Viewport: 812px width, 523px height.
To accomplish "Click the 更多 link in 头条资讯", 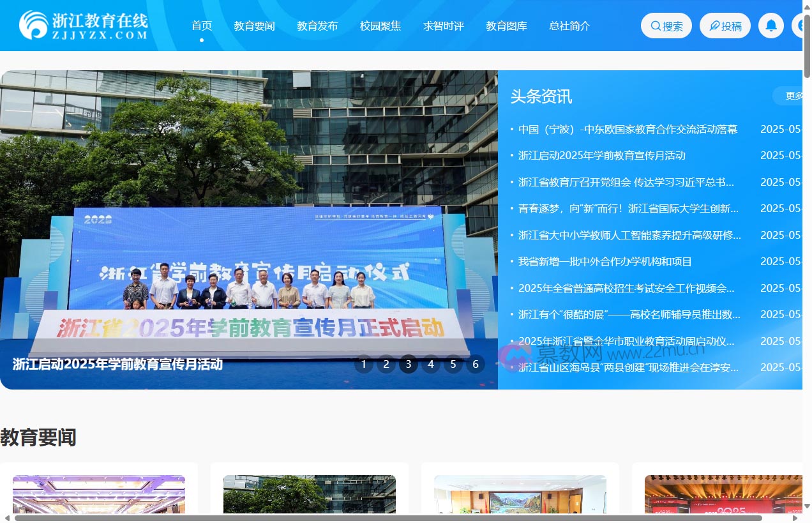I will (793, 96).
